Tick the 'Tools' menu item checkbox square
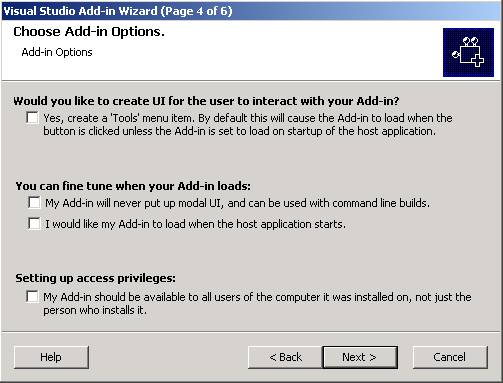The width and height of the screenshot is (503, 383). click(32, 117)
